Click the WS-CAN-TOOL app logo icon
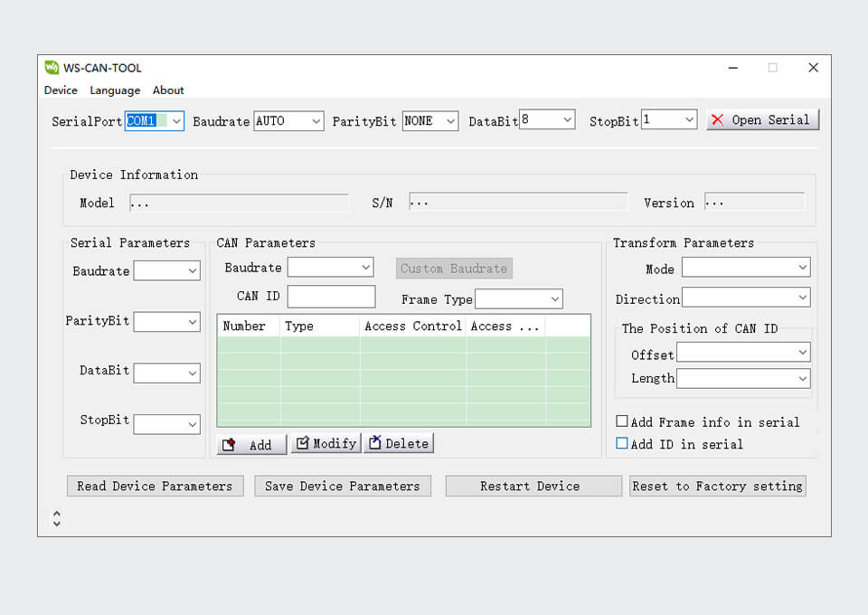 52,67
